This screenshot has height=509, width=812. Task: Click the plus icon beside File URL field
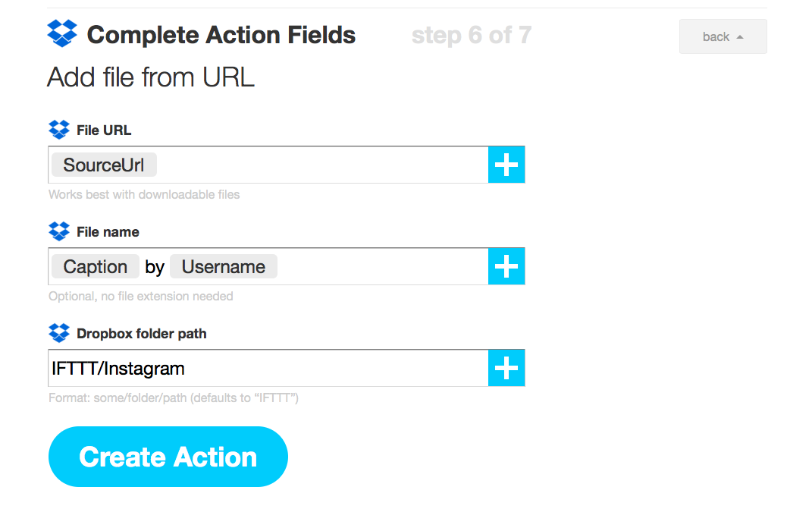tap(506, 165)
